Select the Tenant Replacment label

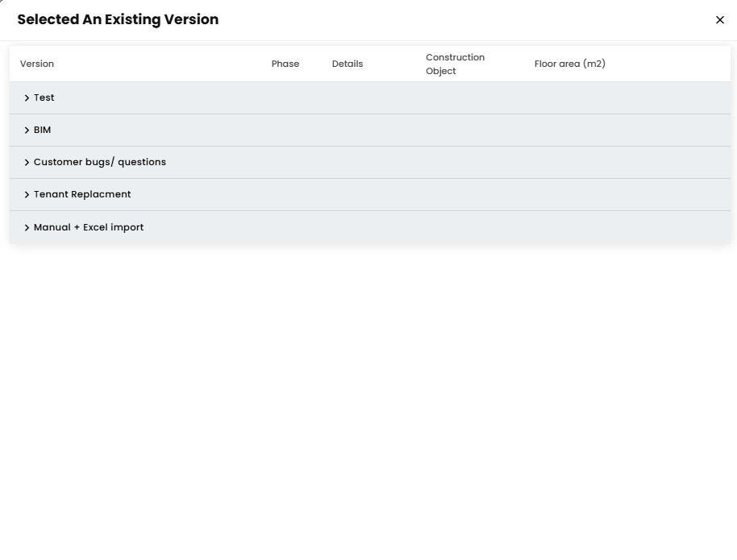click(82, 194)
